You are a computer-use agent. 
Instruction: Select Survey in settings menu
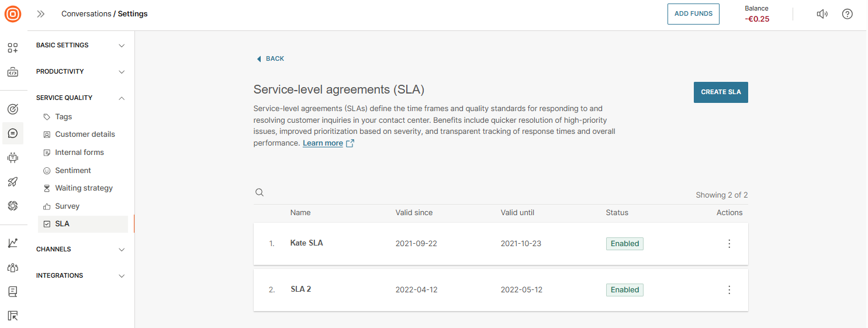(x=67, y=206)
